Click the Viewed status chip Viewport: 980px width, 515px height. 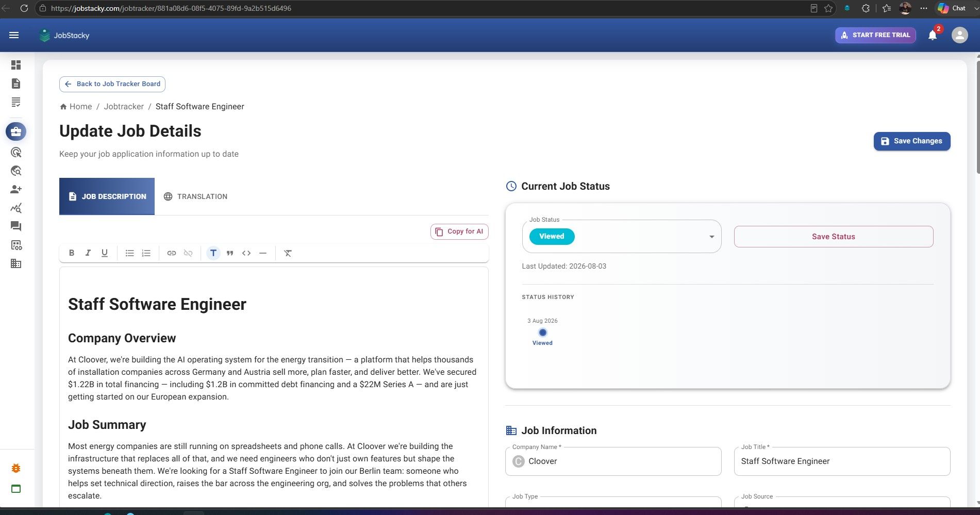(x=552, y=237)
